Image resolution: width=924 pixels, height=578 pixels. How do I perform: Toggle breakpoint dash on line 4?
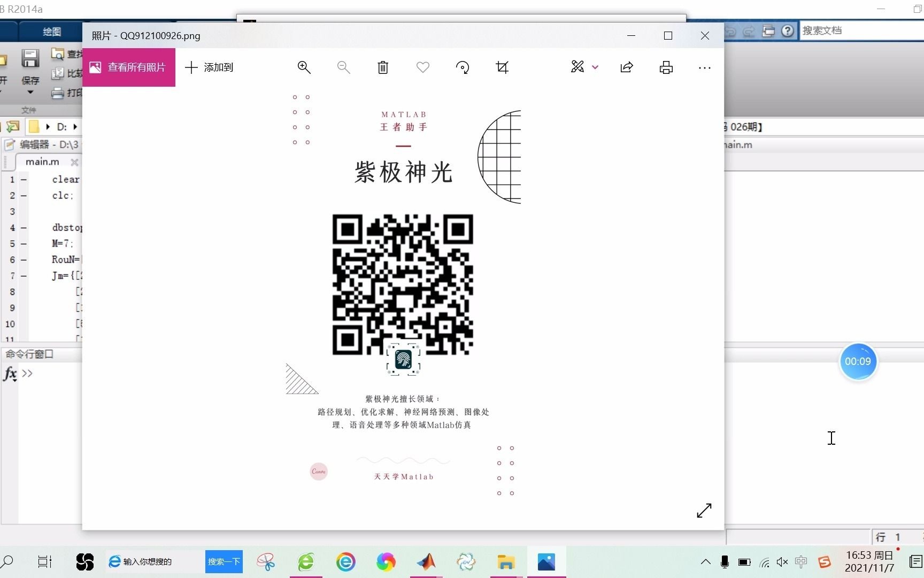click(24, 228)
